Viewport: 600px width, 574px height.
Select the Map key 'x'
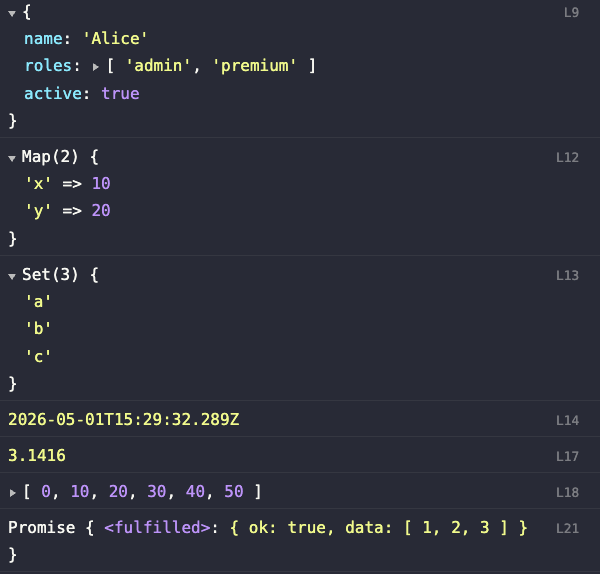coord(38,184)
